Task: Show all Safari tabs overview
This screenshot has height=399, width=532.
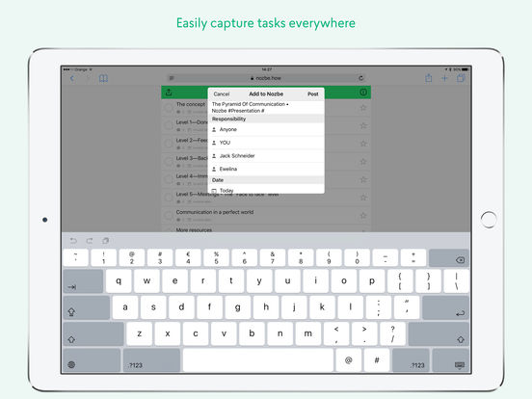Action: [461, 78]
